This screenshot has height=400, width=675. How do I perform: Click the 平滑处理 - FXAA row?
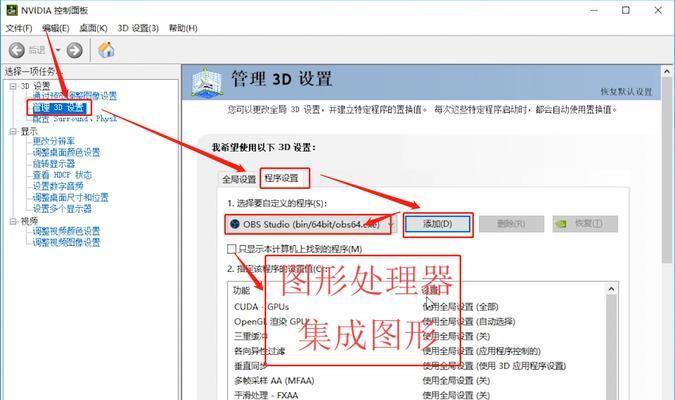[x=417, y=395]
